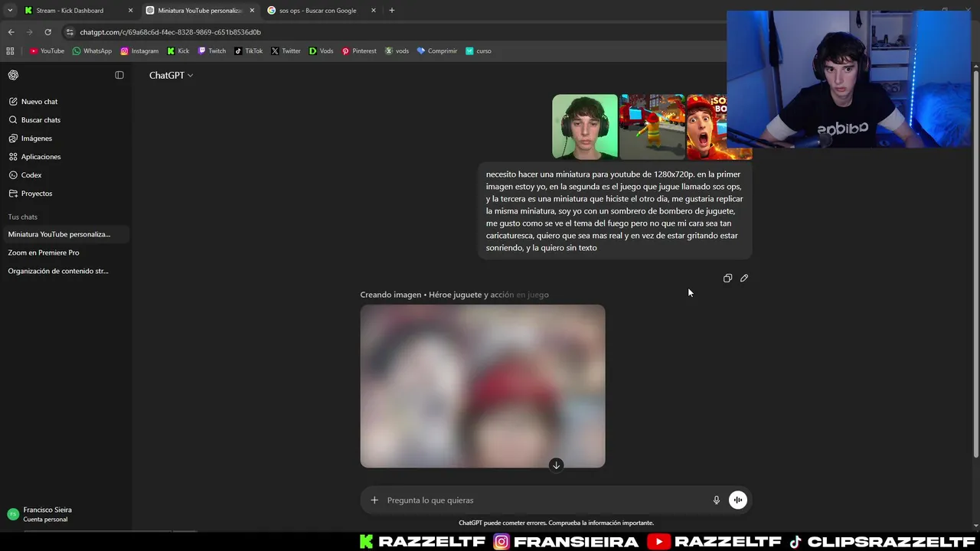Open Twitch bookmark
The width and height of the screenshot is (980, 551).
tap(212, 51)
